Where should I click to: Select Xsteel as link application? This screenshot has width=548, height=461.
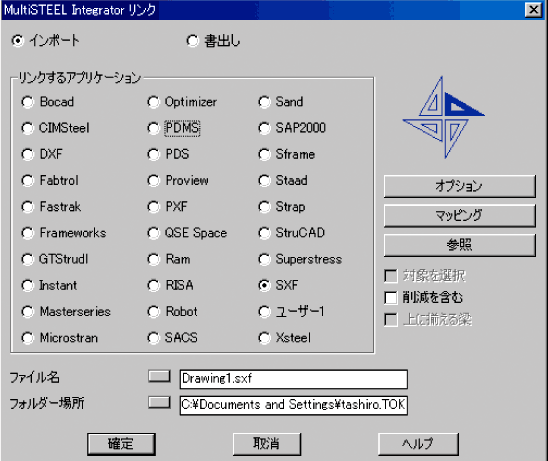[x=264, y=338]
